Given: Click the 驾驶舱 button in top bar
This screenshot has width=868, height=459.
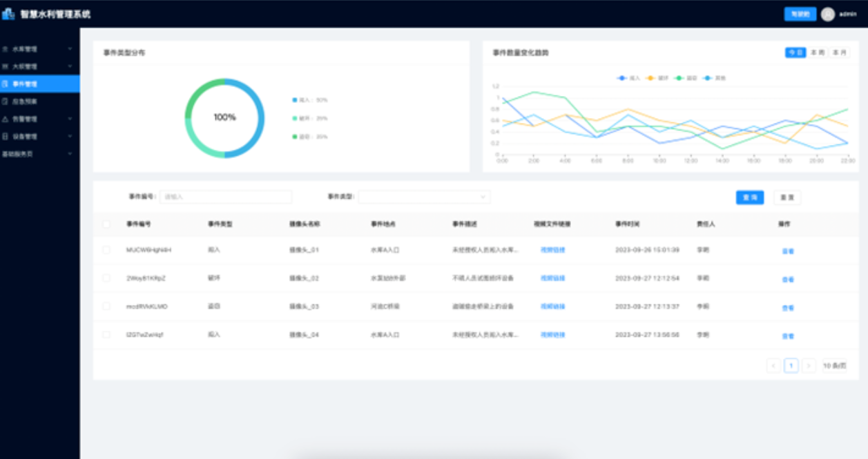Looking at the screenshot, I should 800,14.
